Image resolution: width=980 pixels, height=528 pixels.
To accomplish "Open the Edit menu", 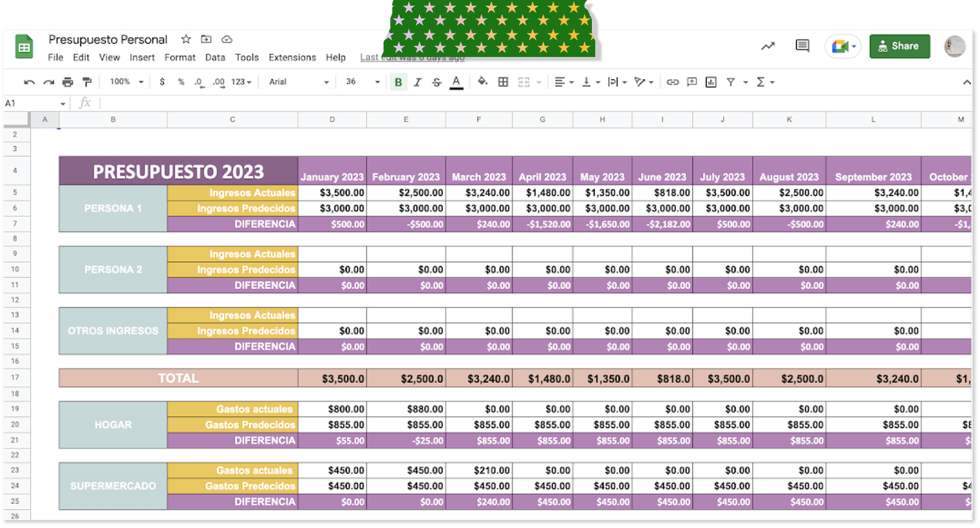I will click(81, 58).
